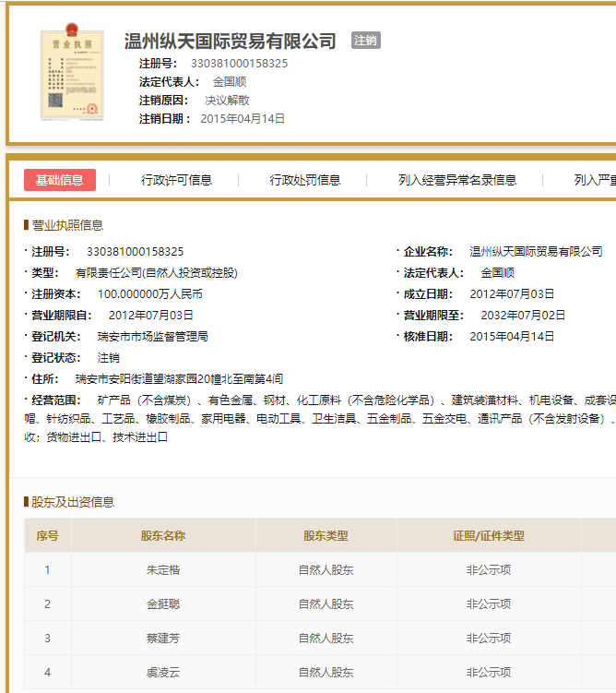Click the 营业执照信息 section heading
This screenshot has width=616, height=693.
pyautogui.click(x=67, y=225)
